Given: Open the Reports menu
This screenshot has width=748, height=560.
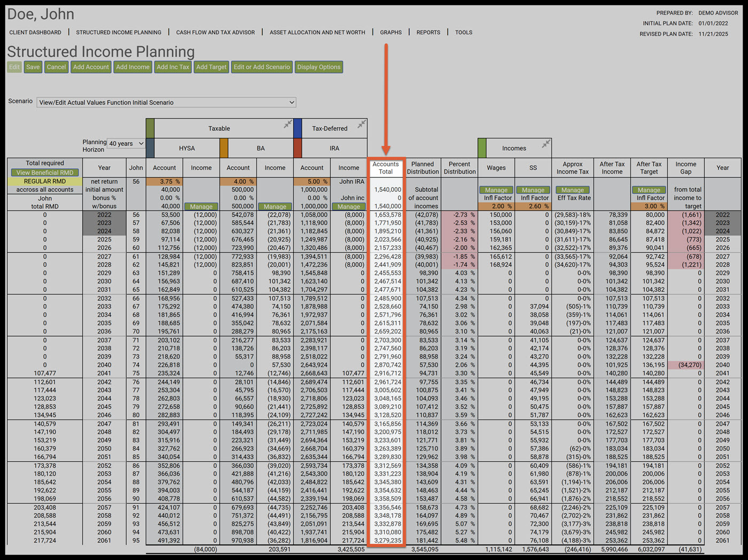Looking at the screenshot, I should tap(428, 32).
